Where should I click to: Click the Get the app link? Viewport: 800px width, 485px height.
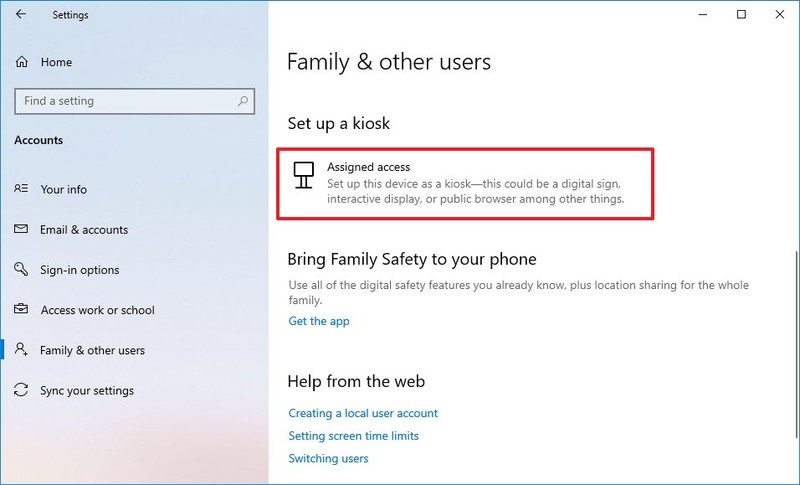(x=319, y=321)
